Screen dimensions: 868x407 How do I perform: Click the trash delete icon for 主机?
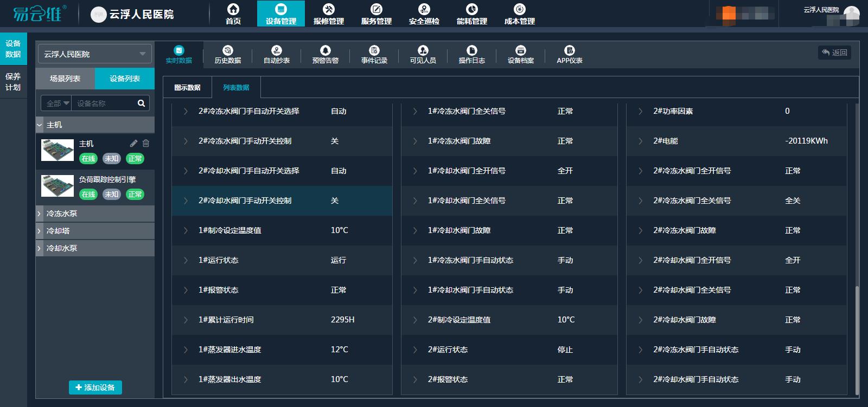point(146,144)
